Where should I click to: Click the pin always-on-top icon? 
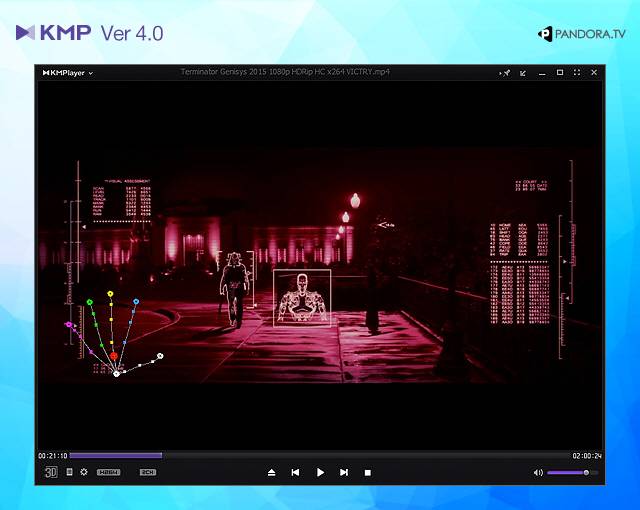[505, 73]
